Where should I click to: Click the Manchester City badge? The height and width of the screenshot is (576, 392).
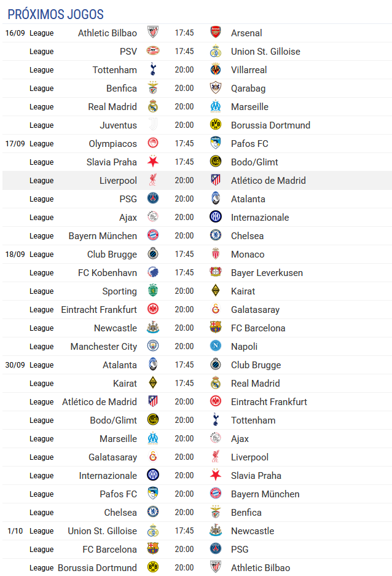click(x=153, y=345)
